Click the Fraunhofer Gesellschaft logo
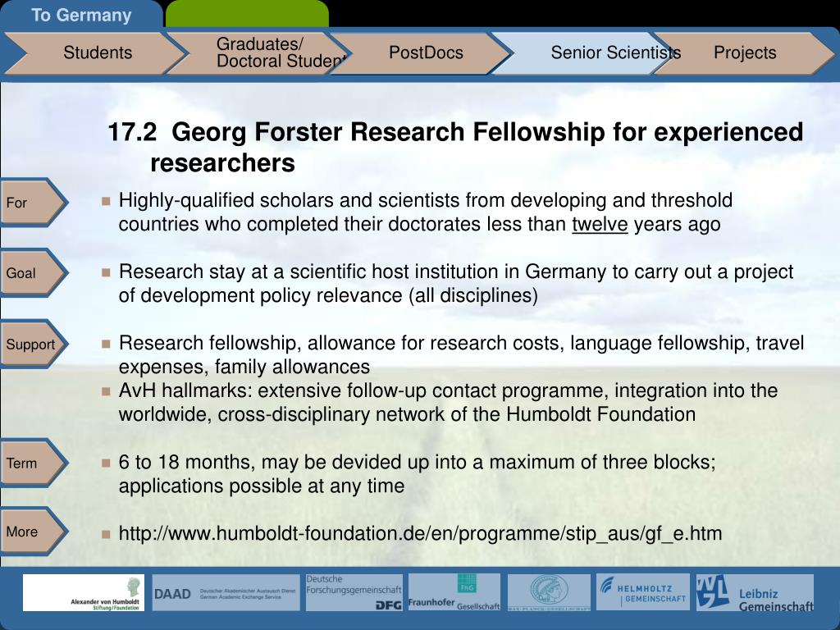Viewport: 840px width, 630px height. (x=454, y=592)
